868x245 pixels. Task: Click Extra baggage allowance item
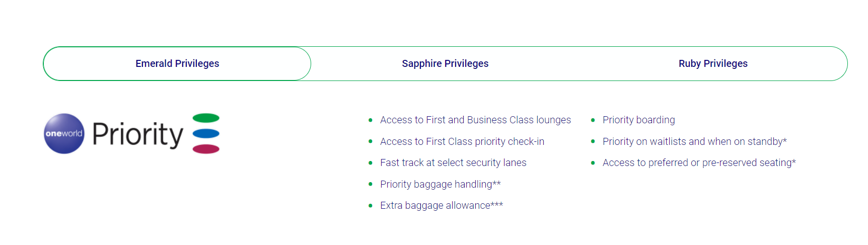point(442,205)
